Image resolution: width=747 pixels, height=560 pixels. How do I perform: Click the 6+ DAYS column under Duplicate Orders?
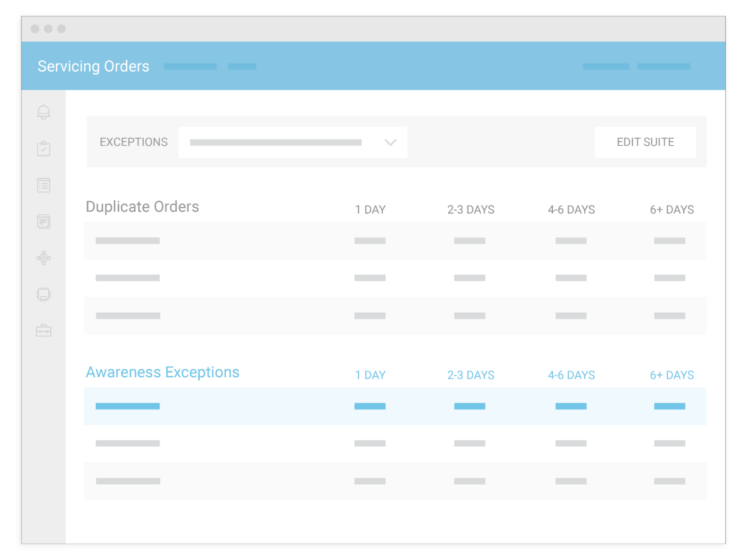[x=672, y=209]
